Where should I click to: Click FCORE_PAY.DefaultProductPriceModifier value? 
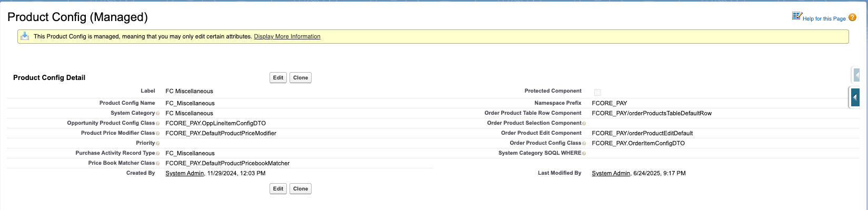[221, 133]
